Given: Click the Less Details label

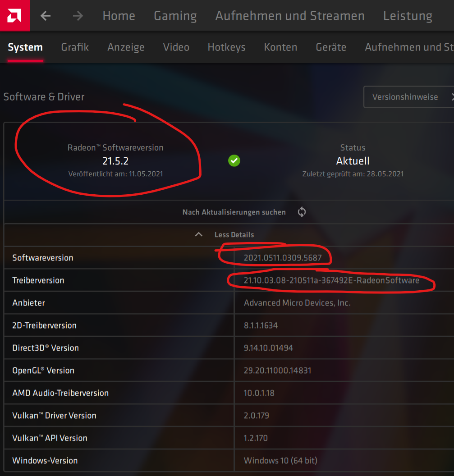Looking at the screenshot, I should pyautogui.click(x=234, y=235).
